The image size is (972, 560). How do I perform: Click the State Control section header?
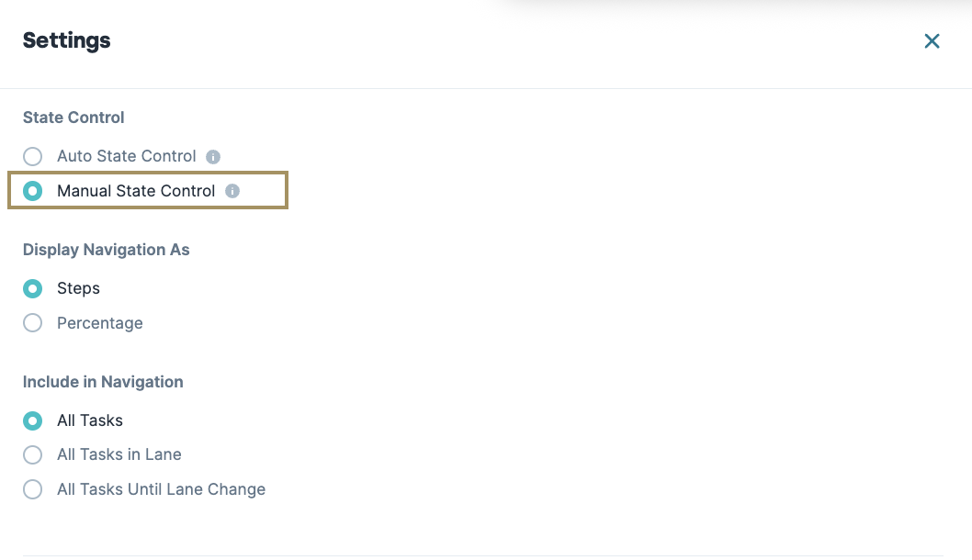pyautogui.click(x=73, y=118)
